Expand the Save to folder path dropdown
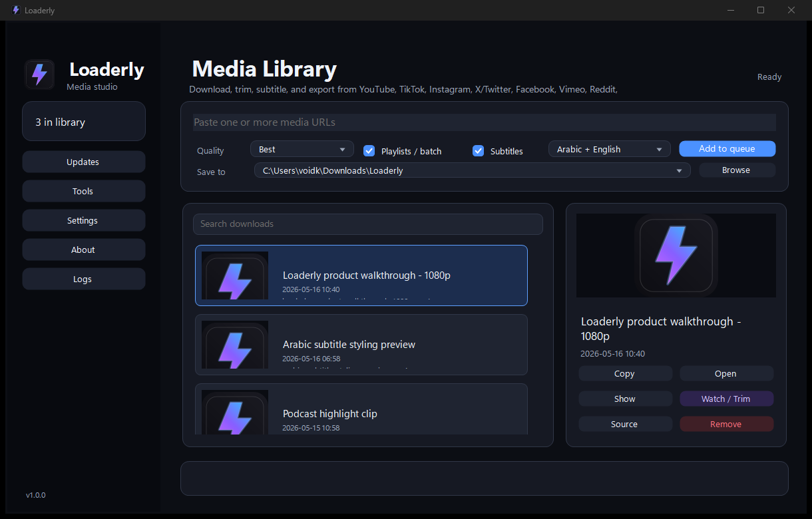The width and height of the screenshot is (812, 519). [473, 170]
